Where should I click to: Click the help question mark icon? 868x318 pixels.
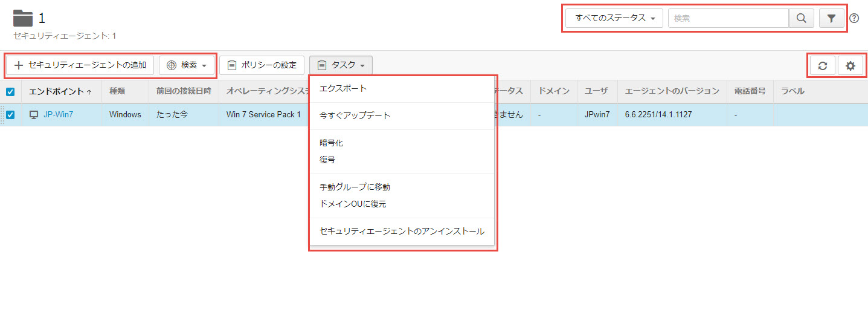[x=854, y=18]
